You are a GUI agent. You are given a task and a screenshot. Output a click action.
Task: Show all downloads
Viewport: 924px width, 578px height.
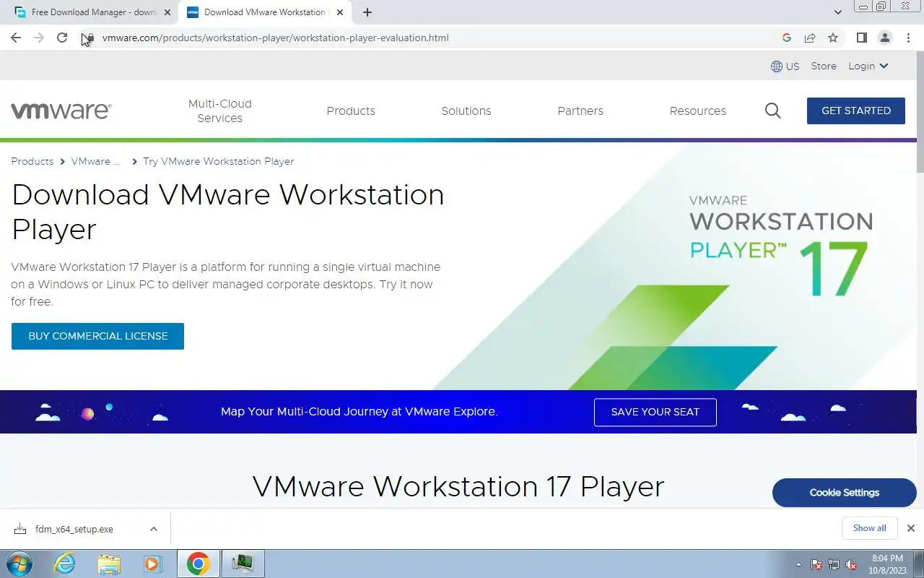pyautogui.click(x=869, y=528)
